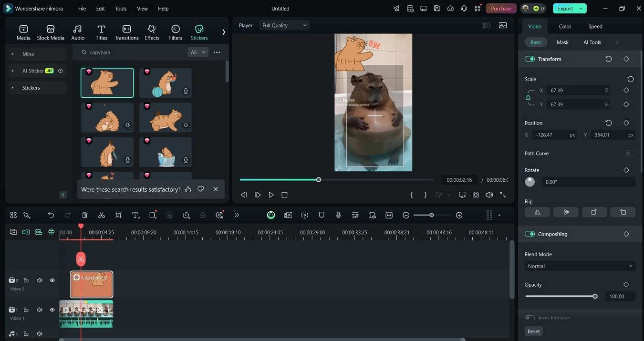Image resolution: width=644 pixels, height=341 pixels.
Task: Click the Reset button
Action: [534, 331]
